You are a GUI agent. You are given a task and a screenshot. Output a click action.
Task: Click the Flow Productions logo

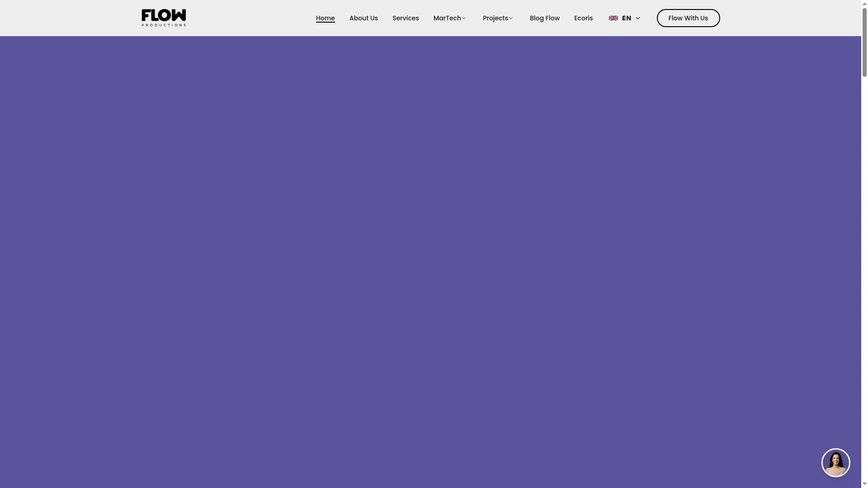coord(164,18)
